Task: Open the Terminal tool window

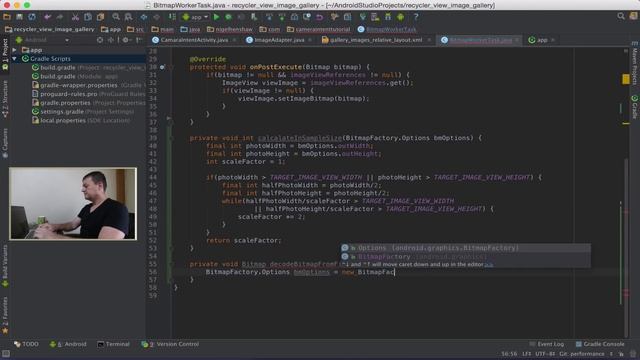Action: tap(113, 344)
